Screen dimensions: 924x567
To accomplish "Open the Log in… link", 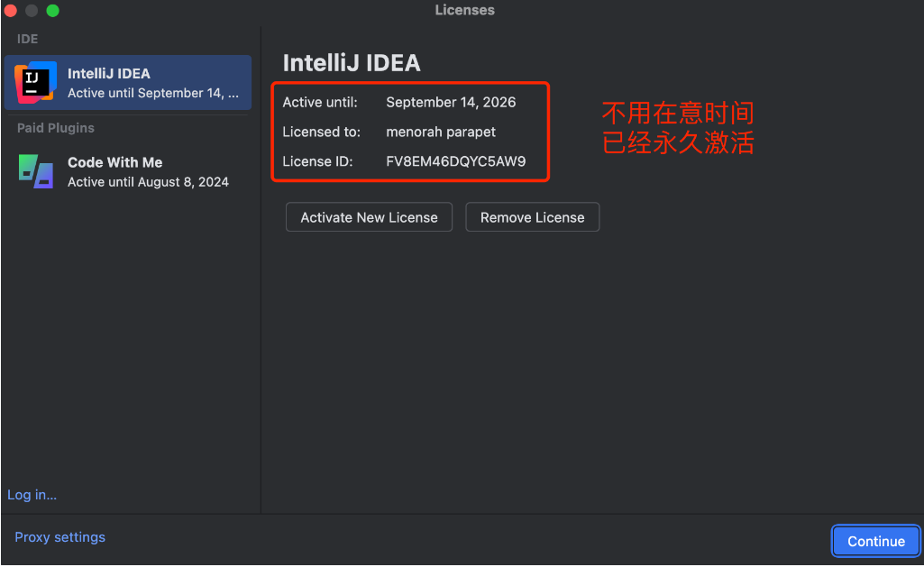I will click(32, 495).
